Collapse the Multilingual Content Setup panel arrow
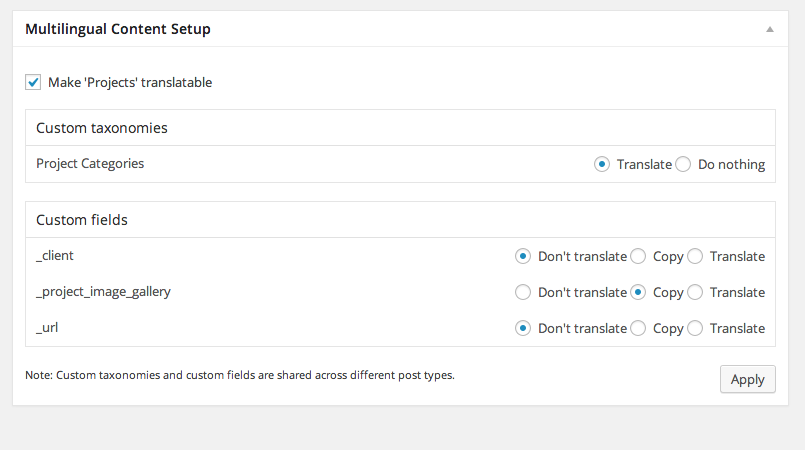Screen dimensions: 805x450 click(x=770, y=29)
